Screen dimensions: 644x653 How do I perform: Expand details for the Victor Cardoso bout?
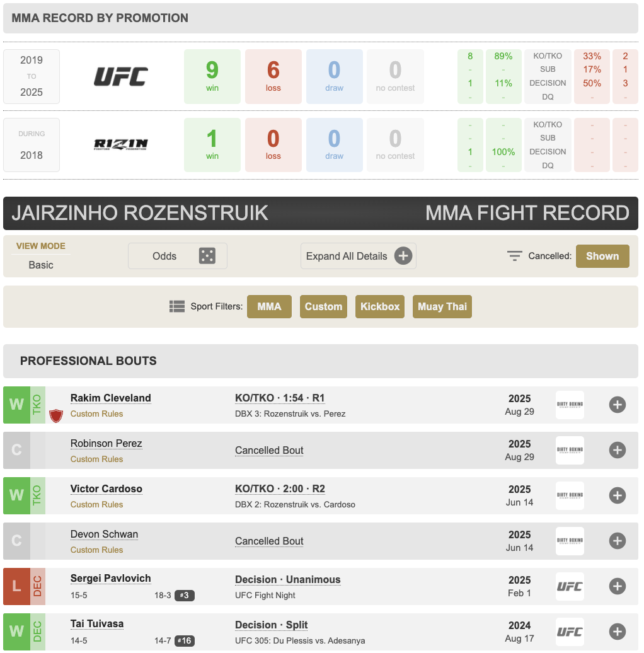617,495
